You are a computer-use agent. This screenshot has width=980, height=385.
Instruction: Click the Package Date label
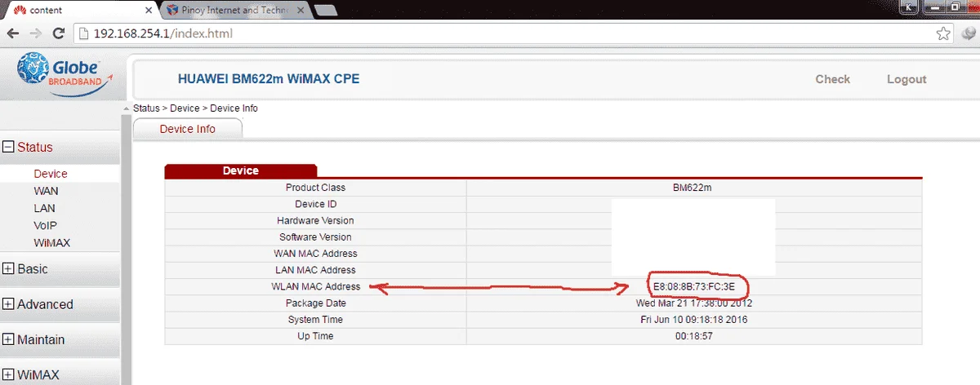click(x=315, y=303)
